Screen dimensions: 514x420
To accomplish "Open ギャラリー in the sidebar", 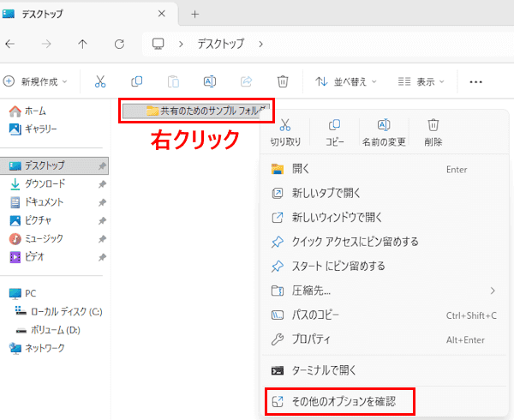I will [33, 129].
